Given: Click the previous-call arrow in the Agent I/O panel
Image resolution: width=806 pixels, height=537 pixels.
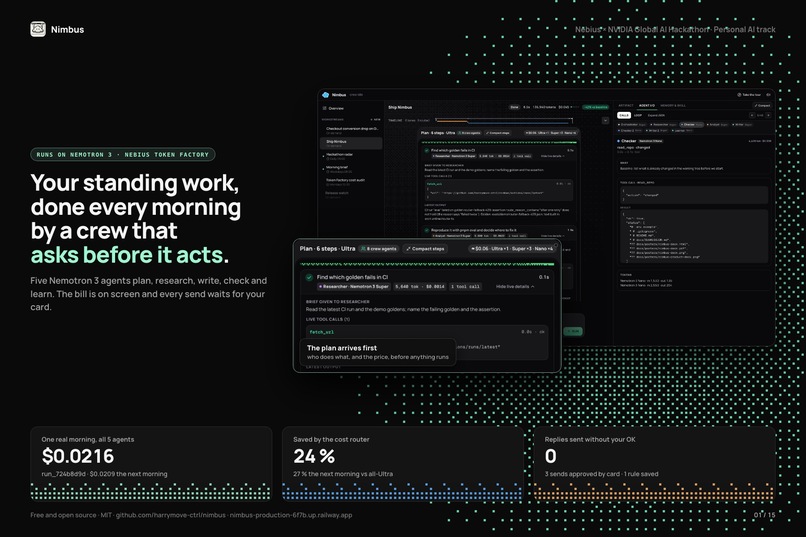Looking at the screenshot, I should click(x=752, y=115).
